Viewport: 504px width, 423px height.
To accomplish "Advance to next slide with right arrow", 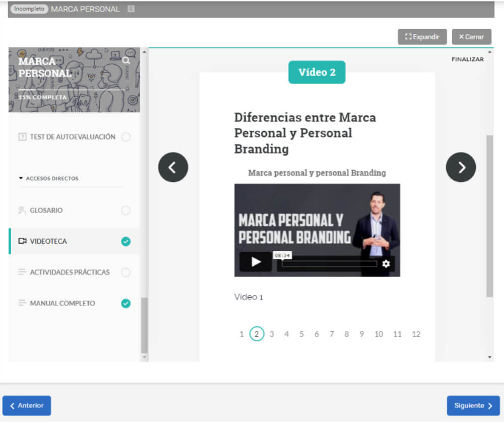I will click(x=461, y=167).
